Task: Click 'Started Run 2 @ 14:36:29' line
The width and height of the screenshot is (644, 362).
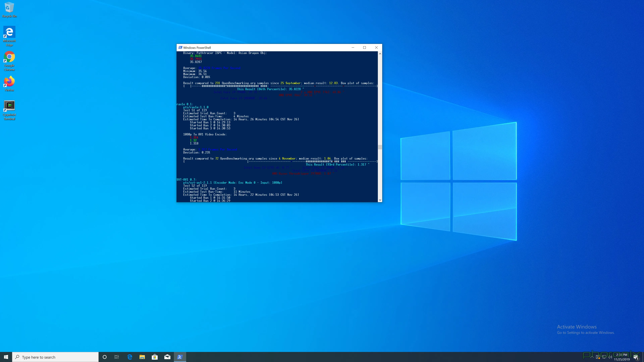Action: point(210,201)
